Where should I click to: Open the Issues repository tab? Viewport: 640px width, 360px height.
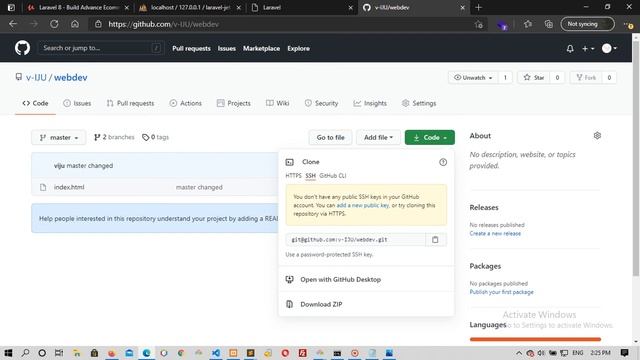click(78, 103)
